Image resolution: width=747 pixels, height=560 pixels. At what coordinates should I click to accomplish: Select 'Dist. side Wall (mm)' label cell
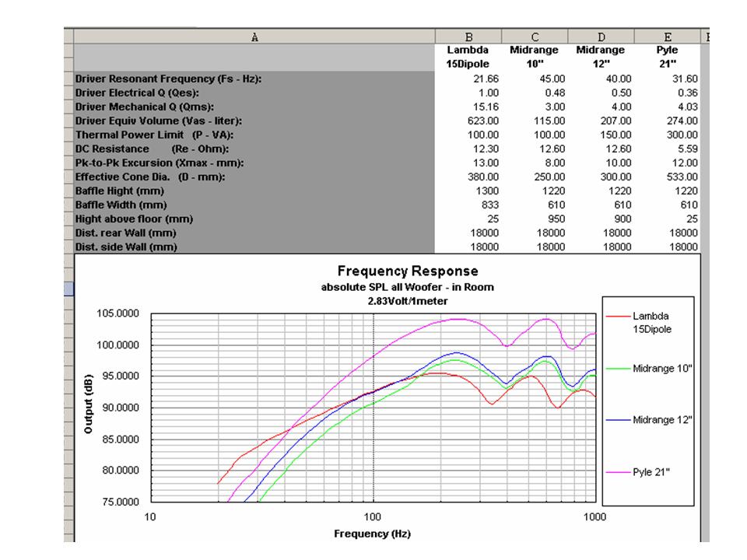coord(254,247)
